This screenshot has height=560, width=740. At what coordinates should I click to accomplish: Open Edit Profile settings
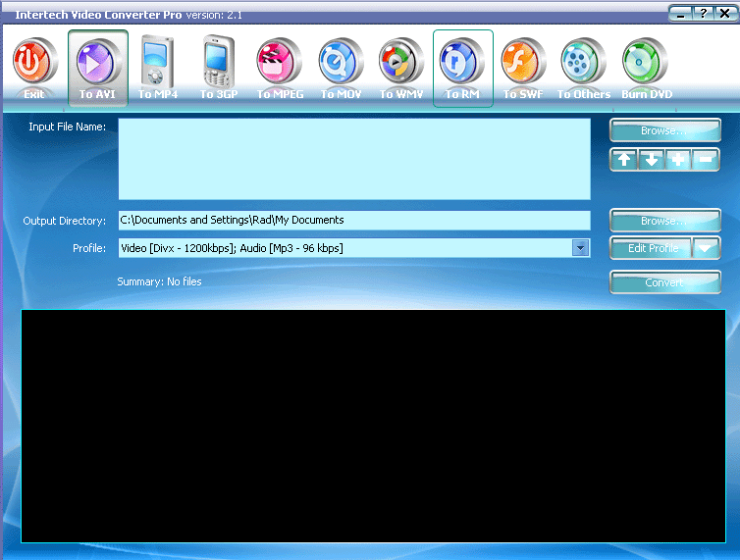(652, 248)
